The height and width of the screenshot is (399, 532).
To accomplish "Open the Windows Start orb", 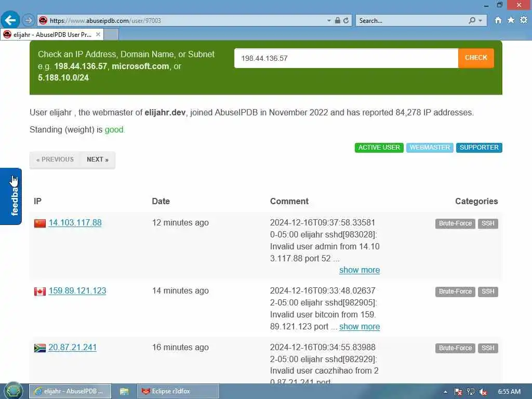I will (x=14, y=391).
